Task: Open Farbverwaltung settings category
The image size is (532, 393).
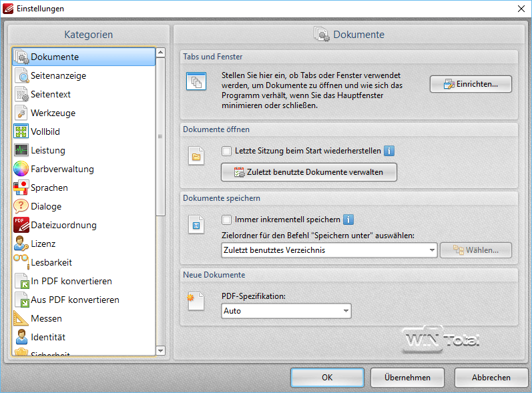Action: [84, 169]
